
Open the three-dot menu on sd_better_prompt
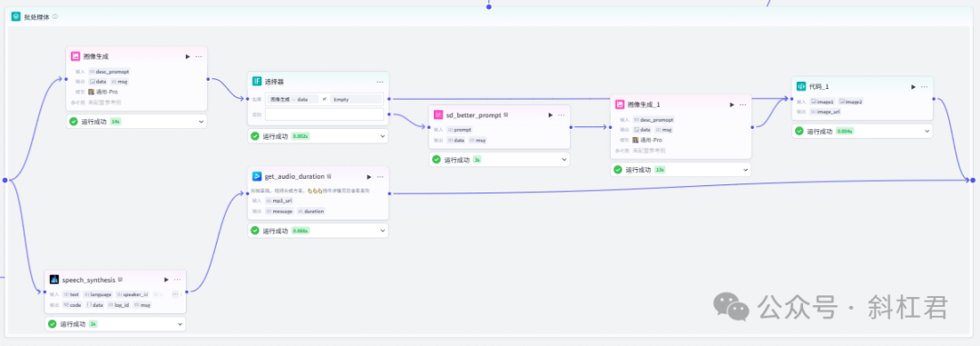pyautogui.click(x=562, y=115)
